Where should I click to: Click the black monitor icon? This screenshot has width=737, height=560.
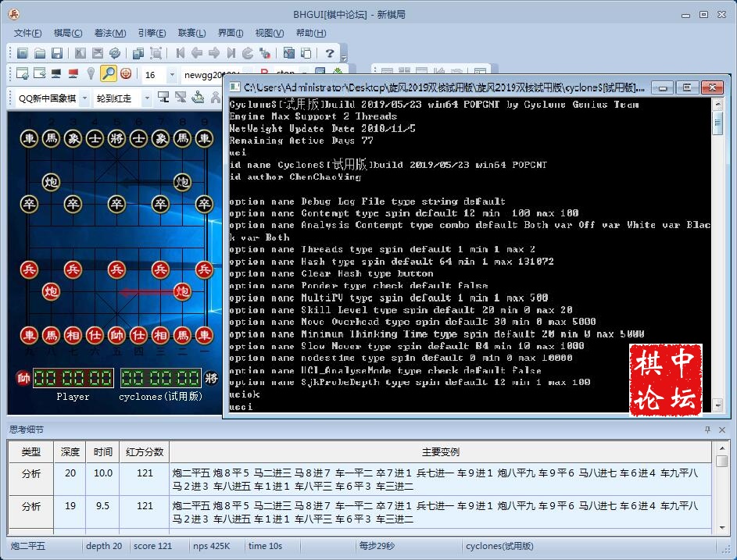[x=56, y=73]
